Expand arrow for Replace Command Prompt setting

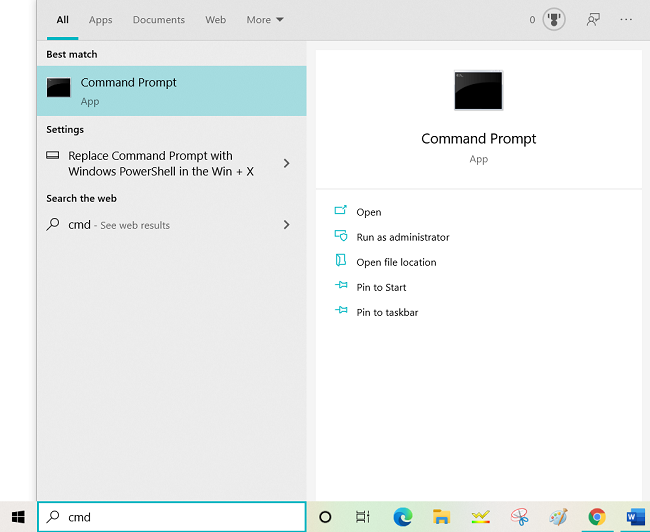286,163
